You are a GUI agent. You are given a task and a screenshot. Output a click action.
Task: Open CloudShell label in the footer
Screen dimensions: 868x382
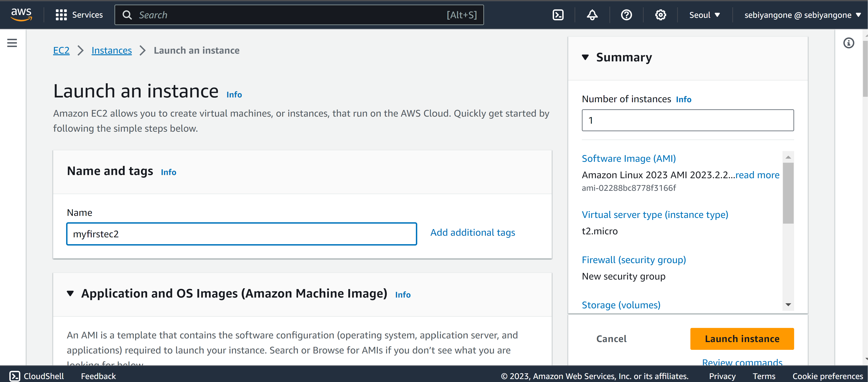tap(44, 376)
